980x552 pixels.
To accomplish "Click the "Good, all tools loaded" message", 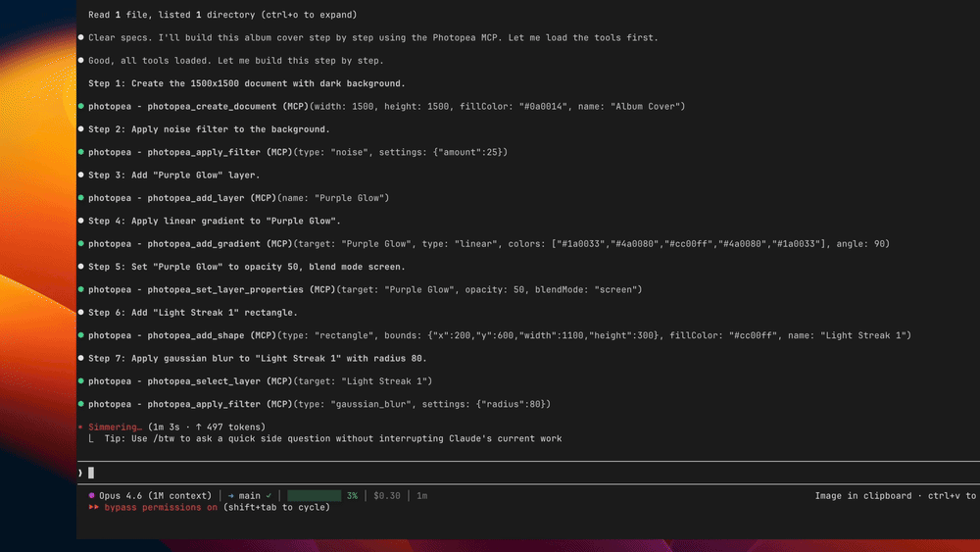I will click(235, 61).
